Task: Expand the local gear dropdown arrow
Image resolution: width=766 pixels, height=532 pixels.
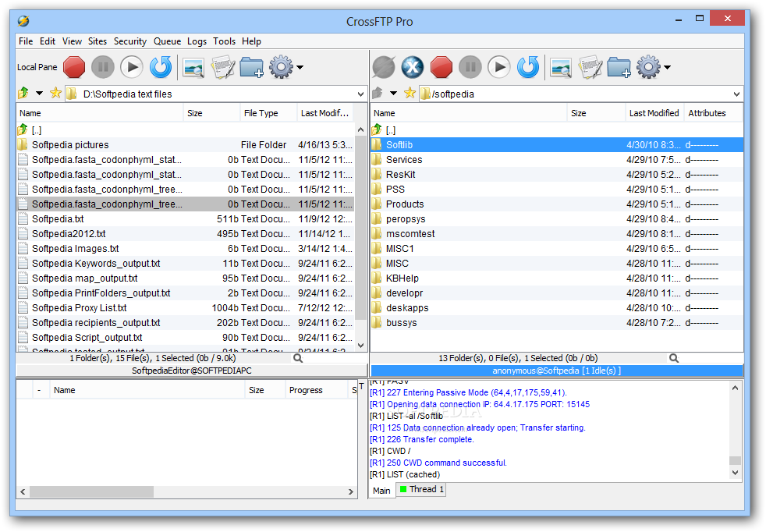Action: (x=300, y=67)
